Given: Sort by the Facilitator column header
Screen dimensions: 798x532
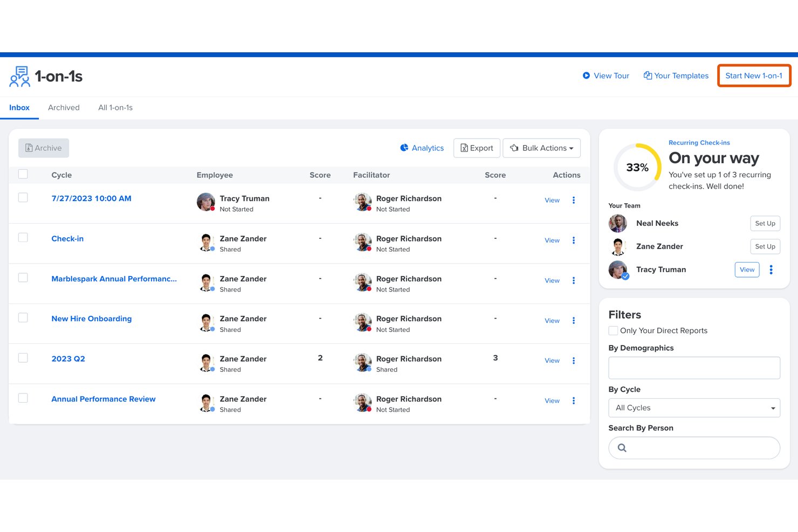Looking at the screenshot, I should [x=372, y=175].
